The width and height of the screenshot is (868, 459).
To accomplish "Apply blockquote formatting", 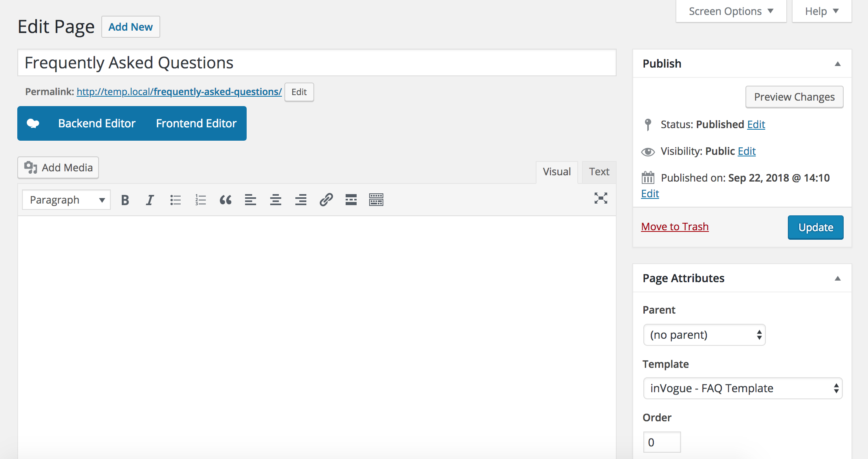I will (225, 200).
